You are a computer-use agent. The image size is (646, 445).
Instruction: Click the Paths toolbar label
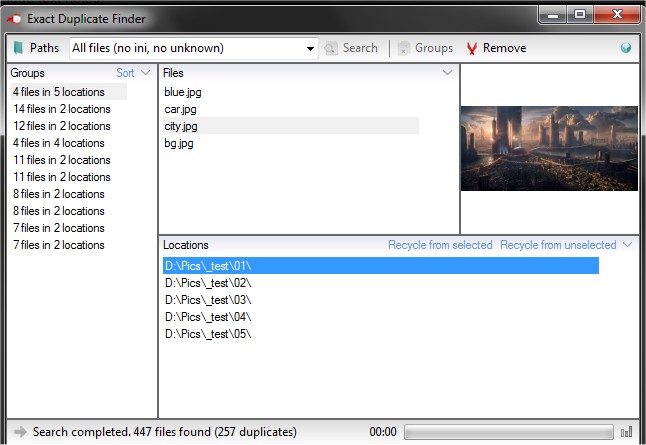44,48
